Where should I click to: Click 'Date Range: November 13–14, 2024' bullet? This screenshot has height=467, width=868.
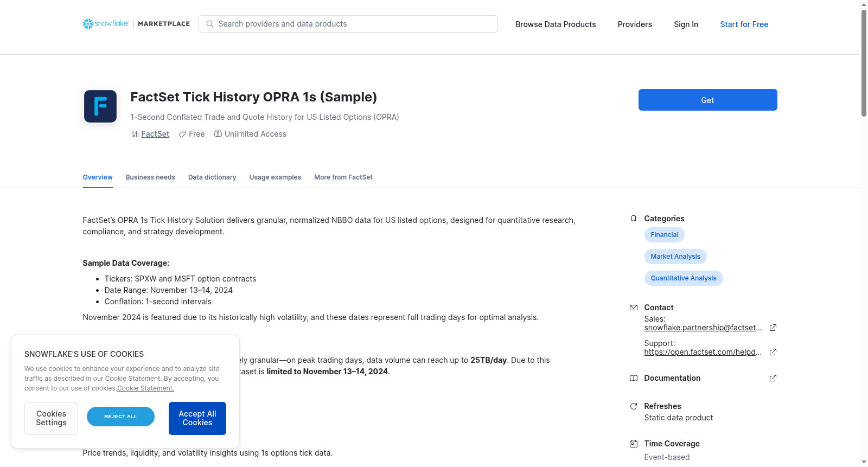[x=168, y=290]
